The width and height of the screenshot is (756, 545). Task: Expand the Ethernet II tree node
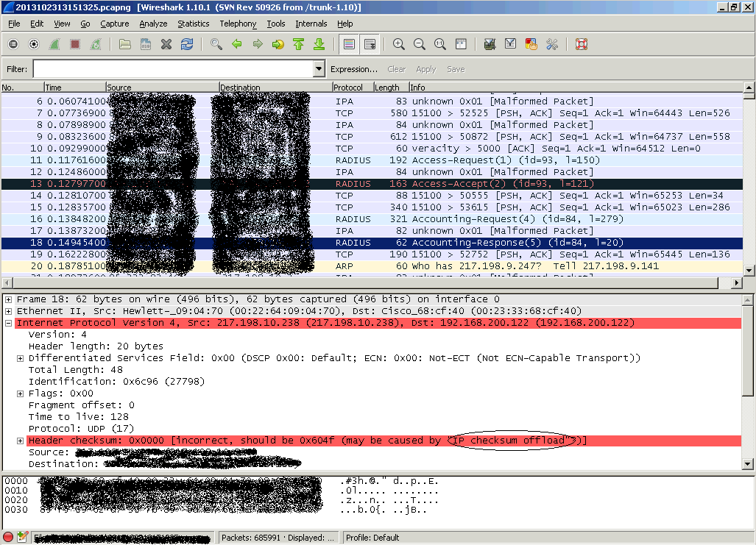point(8,311)
